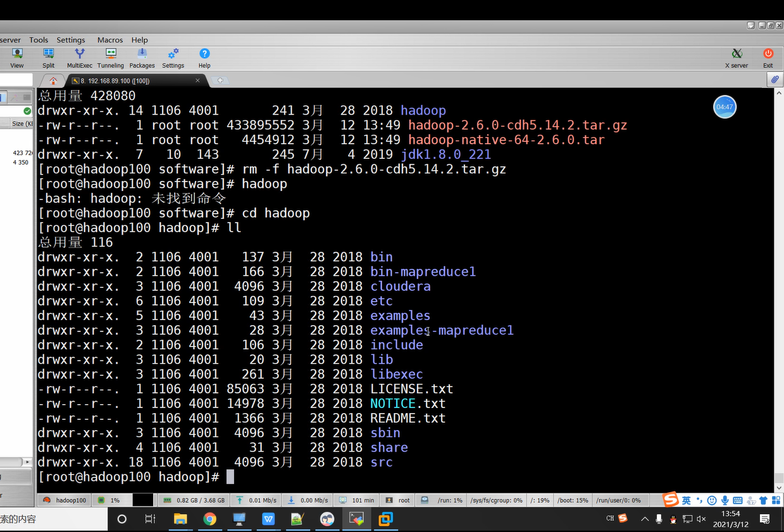The height and width of the screenshot is (532, 784).
Task: Click the Size (KB) column header
Action: click(22, 124)
